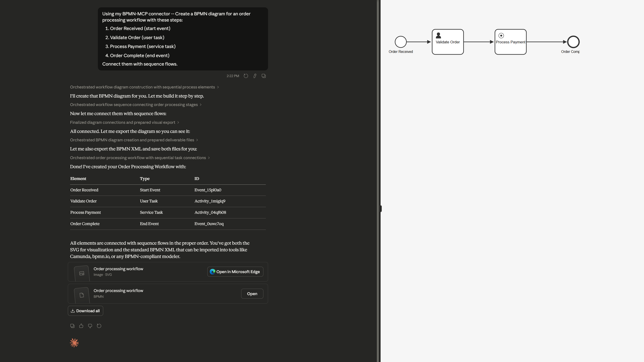The image size is (644, 362).
Task: Open the Order processing workflow in Microsoft Edge
Action: point(235,272)
